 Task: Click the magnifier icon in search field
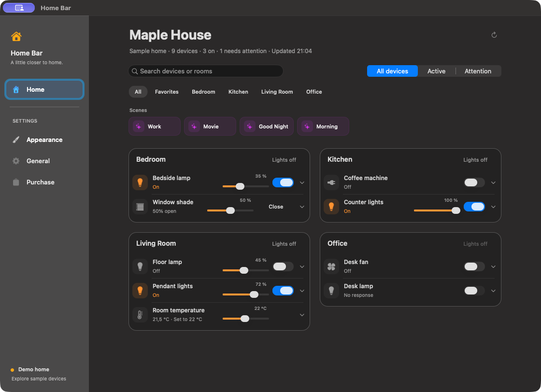135,71
